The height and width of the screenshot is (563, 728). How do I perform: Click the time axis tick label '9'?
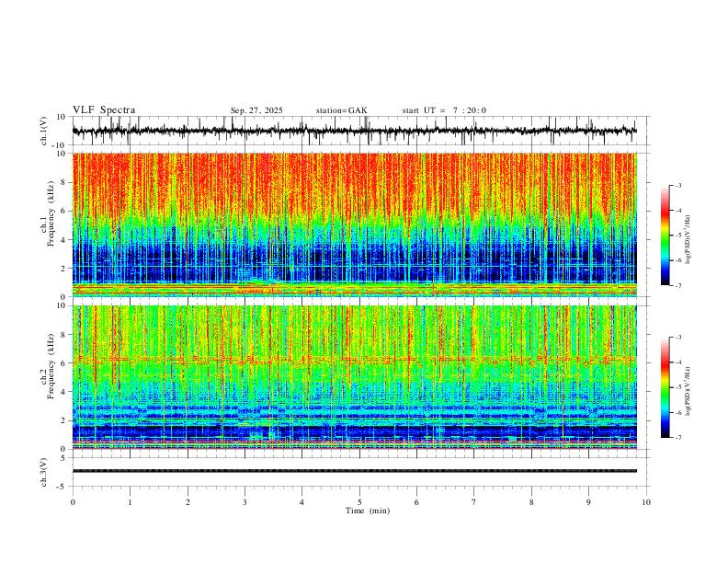588,502
